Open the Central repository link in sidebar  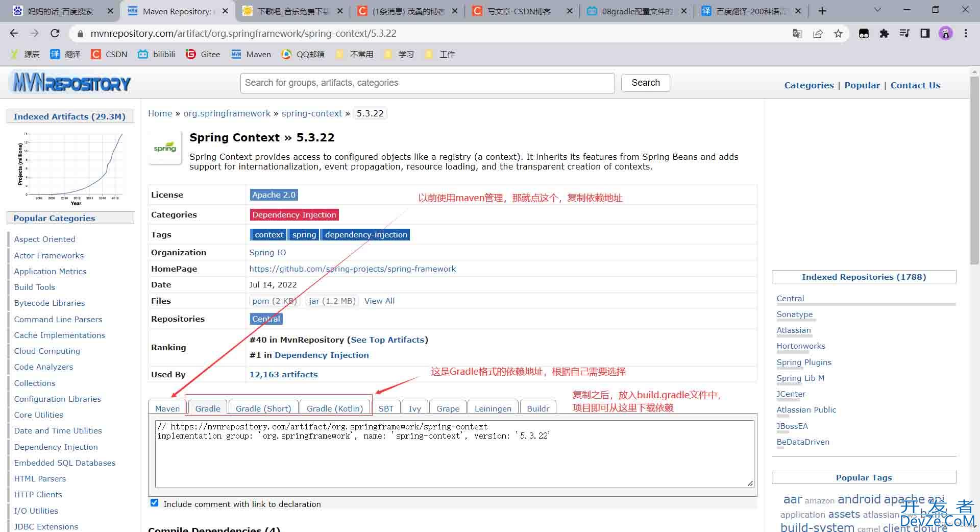tap(790, 298)
